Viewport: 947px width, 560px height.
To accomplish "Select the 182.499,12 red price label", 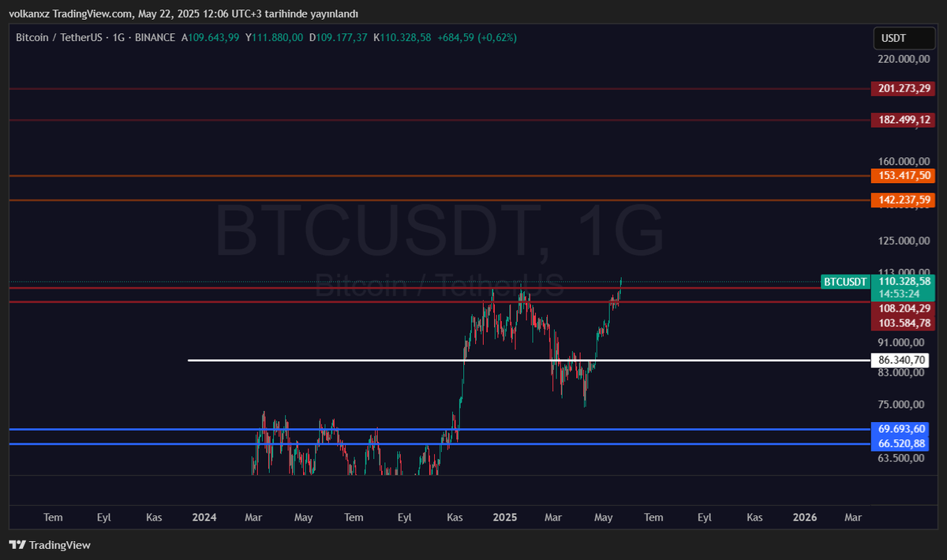I will click(x=903, y=120).
